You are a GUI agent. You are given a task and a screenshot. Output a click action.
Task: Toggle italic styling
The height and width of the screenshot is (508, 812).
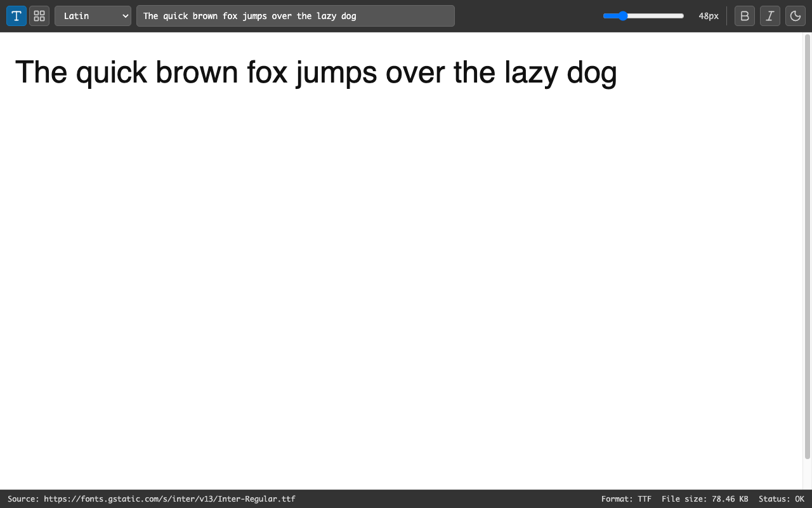coord(770,16)
